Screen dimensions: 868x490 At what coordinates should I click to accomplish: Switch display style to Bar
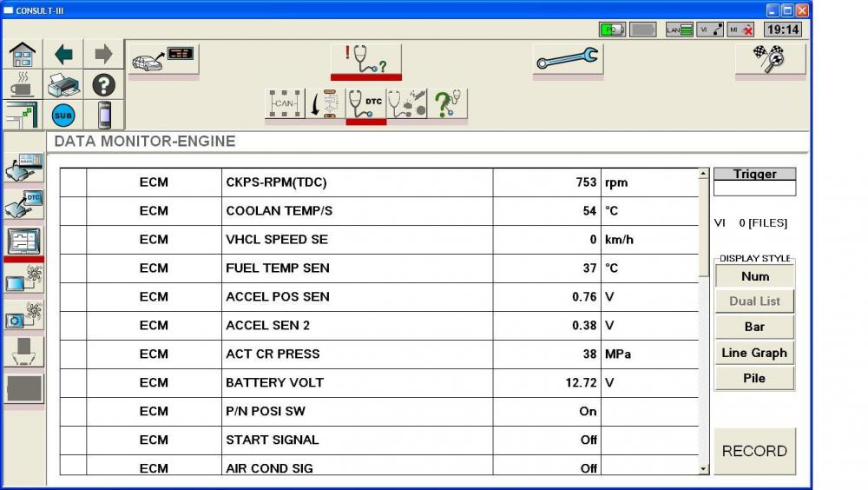(x=754, y=327)
